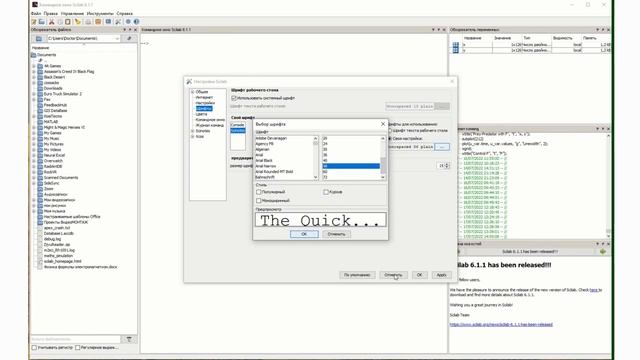The width and height of the screenshot is (640, 360).
Task: Click the font name list scrollbar
Action: coord(316,158)
